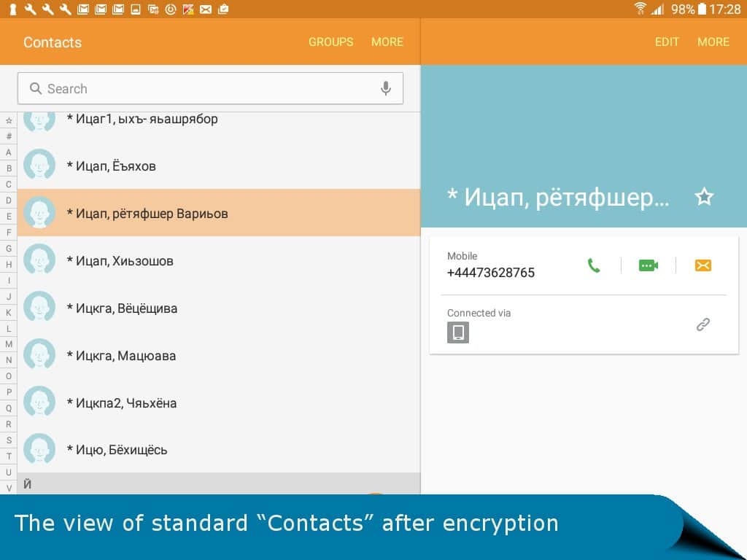Tap the device storage icon under Connected via

(x=458, y=332)
